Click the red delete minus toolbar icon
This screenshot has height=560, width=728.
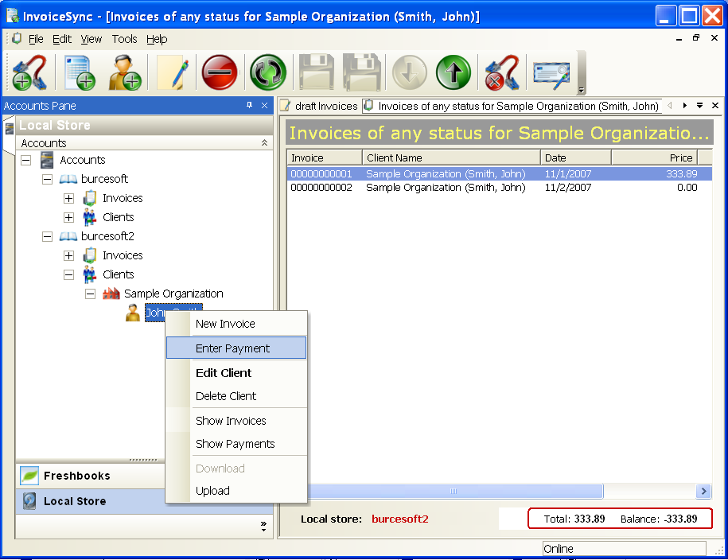tap(220, 72)
